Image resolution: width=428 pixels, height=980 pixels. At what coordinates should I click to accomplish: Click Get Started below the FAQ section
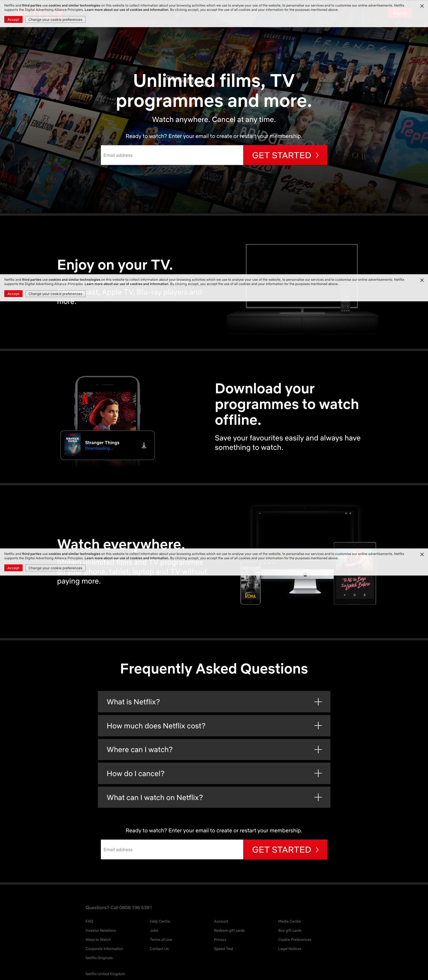point(285,849)
